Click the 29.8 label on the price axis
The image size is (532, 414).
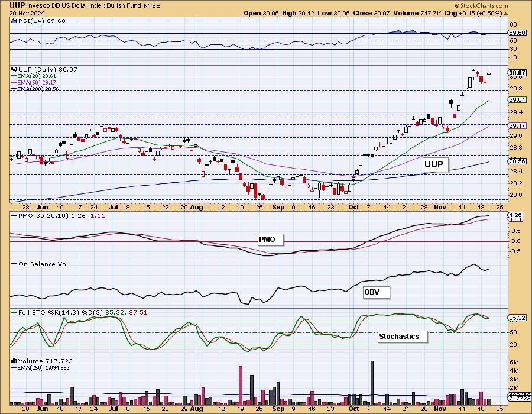[515, 89]
